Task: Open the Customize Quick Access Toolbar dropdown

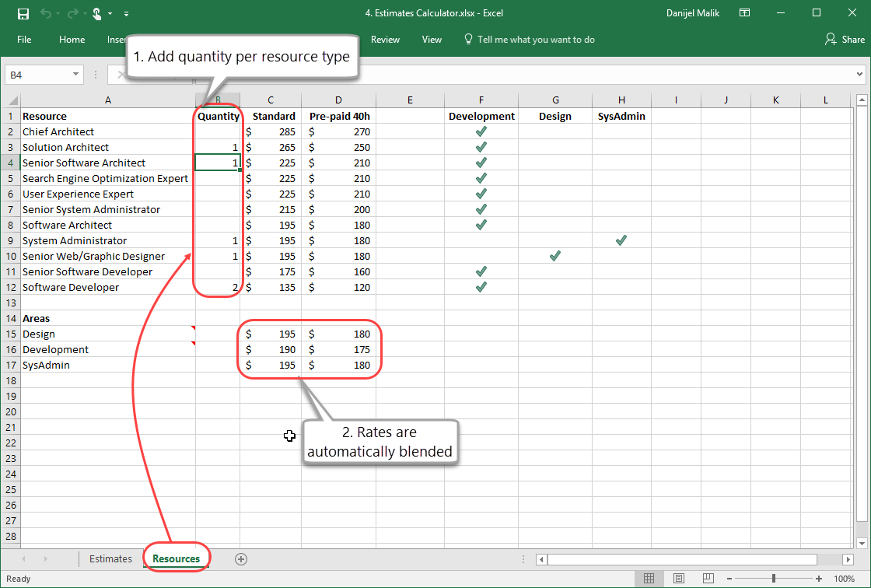Action: tap(127, 13)
